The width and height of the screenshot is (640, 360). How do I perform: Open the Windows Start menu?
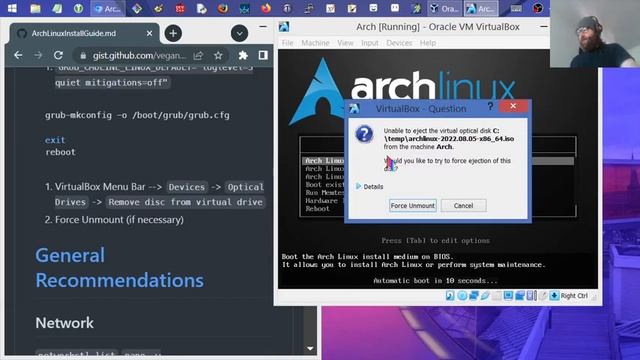tap(12, 8)
